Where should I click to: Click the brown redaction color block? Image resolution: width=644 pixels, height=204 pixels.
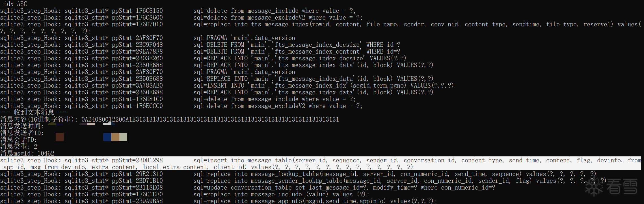coord(60,137)
